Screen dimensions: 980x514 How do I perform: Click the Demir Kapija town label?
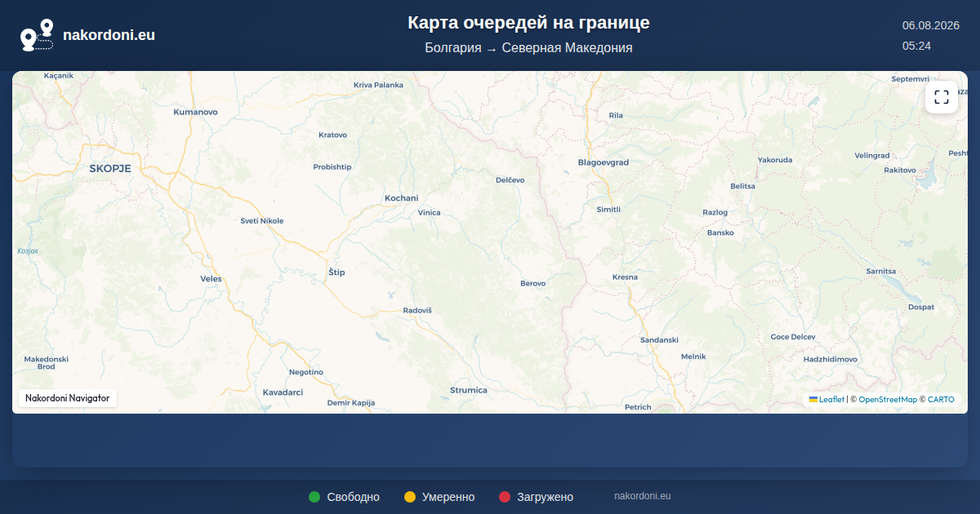[351, 403]
